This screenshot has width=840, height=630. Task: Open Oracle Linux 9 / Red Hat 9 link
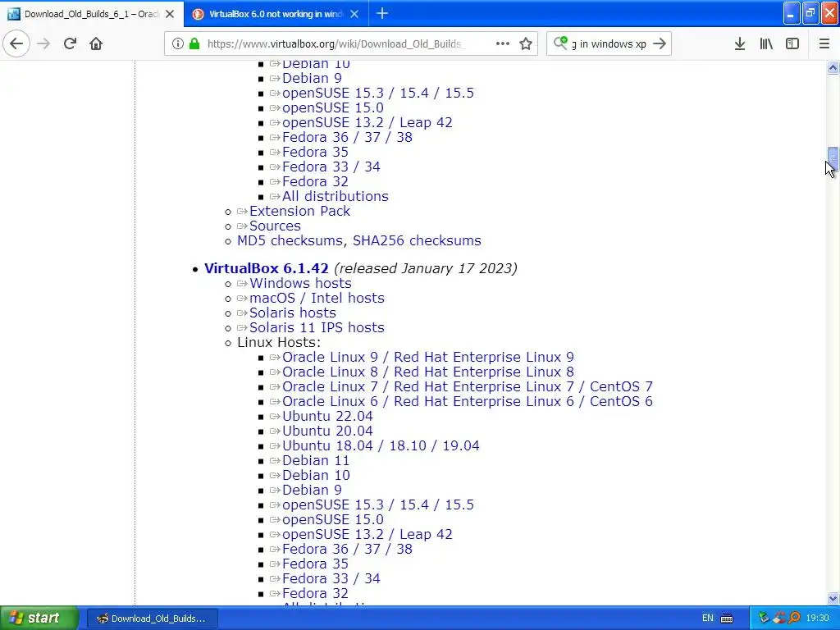pyautogui.click(x=428, y=358)
